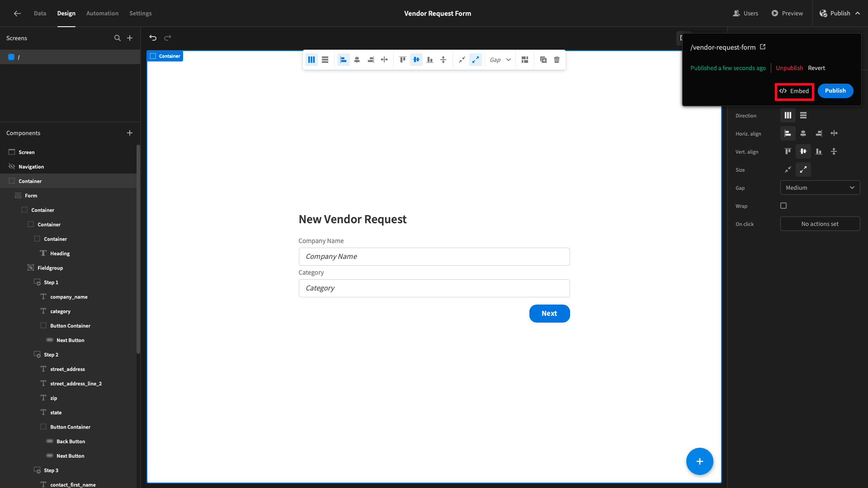Click the center horizontal alignment icon
This screenshot has width=868, height=488.
click(357, 60)
